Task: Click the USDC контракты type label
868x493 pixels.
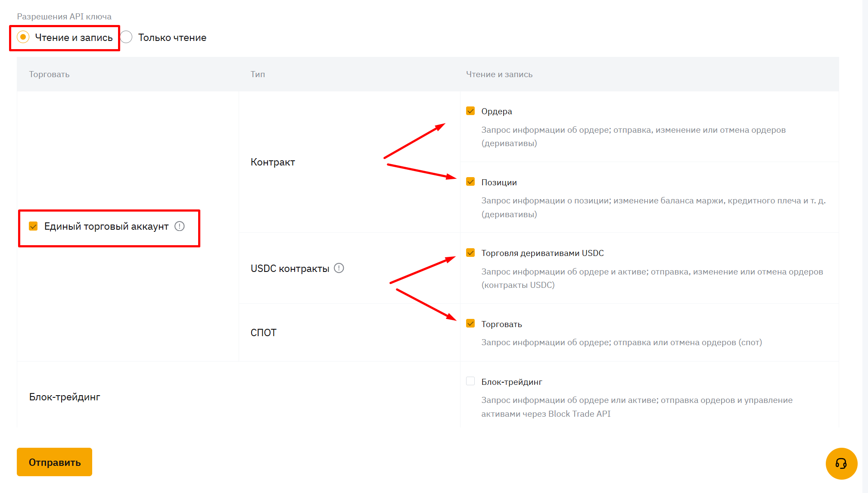Action: (x=290, y=268)
